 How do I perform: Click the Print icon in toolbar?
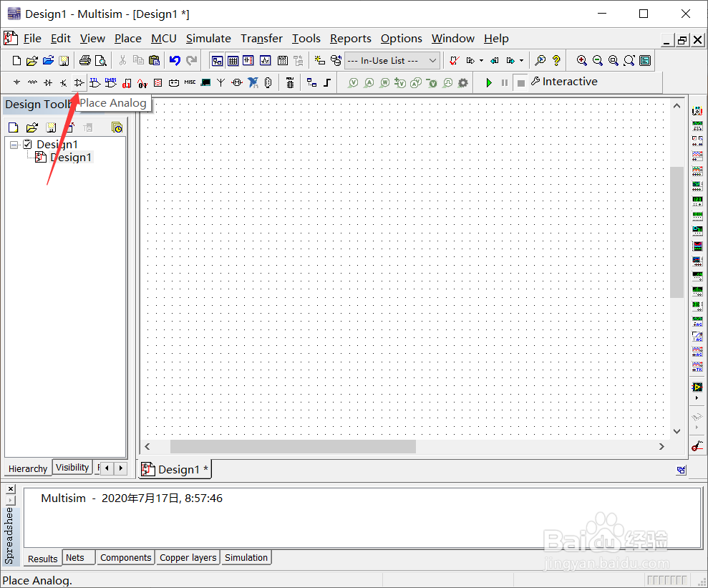pos(85,60)
